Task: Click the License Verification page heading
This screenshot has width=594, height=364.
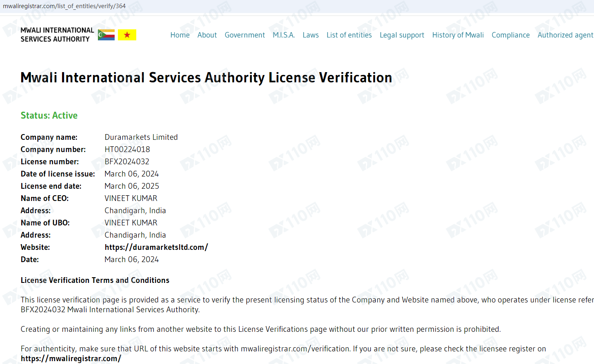Action: click(206, 77)
